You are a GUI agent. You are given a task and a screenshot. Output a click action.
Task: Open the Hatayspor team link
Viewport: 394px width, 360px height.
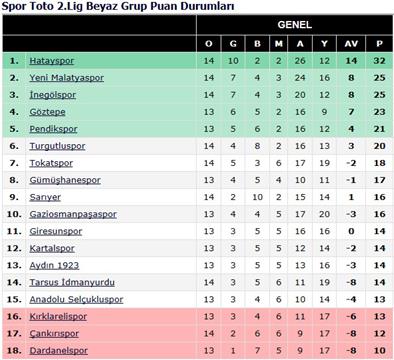52,61
